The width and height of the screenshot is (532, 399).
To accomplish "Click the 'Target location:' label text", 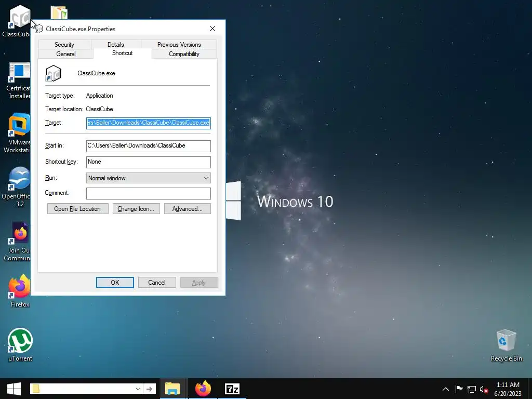I will 64,109.
